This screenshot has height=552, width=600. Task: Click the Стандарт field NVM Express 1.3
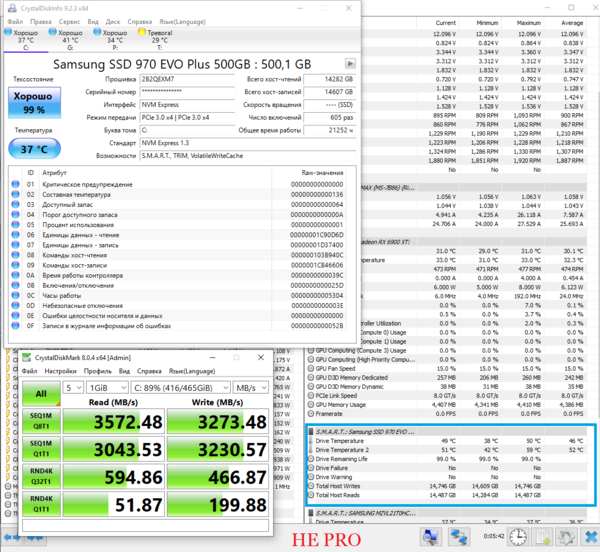[248, 143]
